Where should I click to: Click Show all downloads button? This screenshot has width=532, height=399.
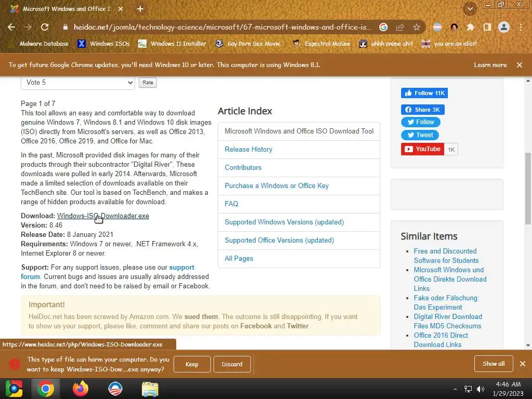coord(494,364)
